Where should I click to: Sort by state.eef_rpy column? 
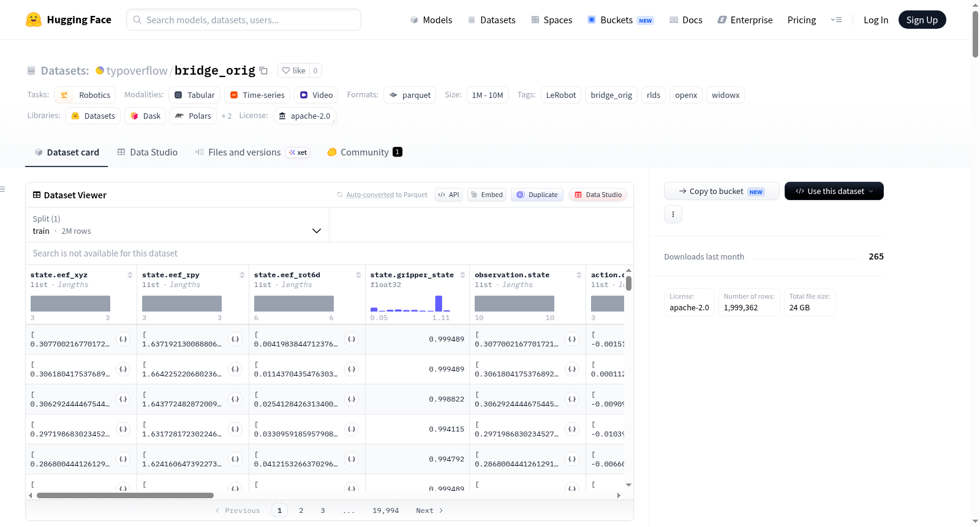pos(242,275)
